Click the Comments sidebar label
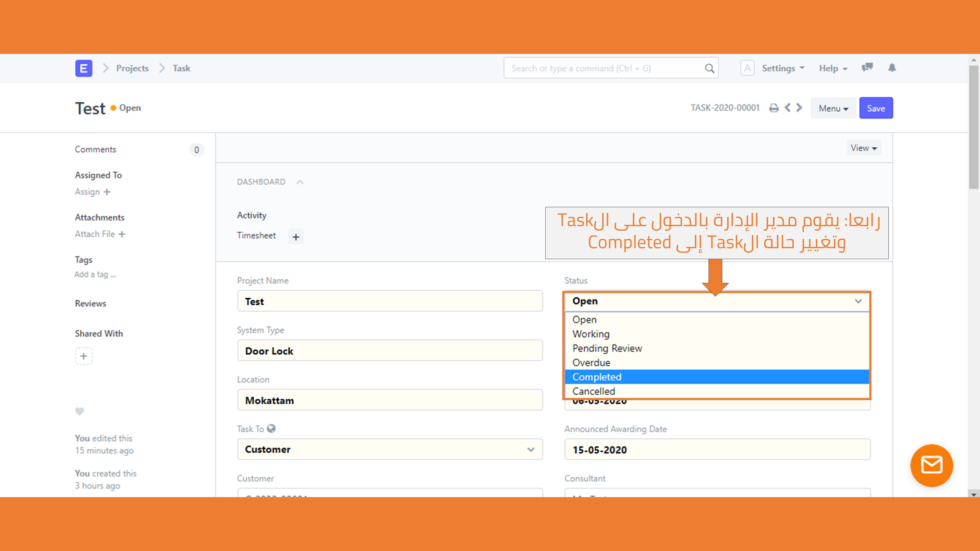 point(96,149)
